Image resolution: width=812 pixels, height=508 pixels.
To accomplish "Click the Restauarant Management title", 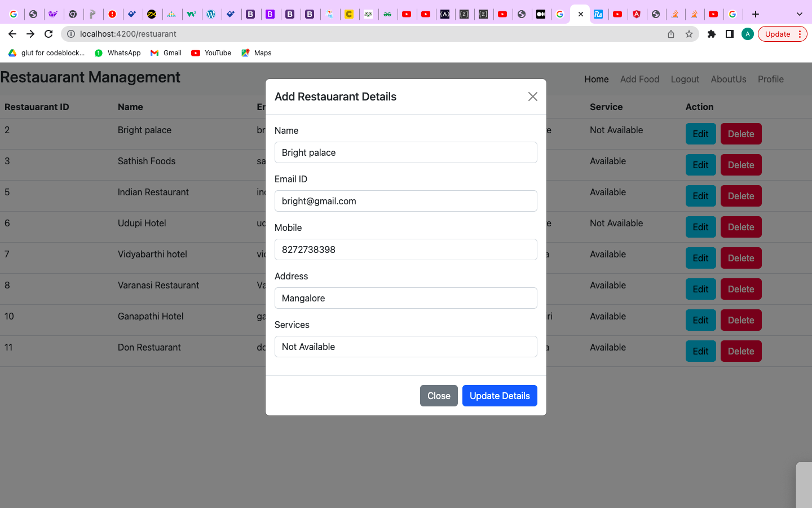I will pyautogui.click(x=90, y=77).
